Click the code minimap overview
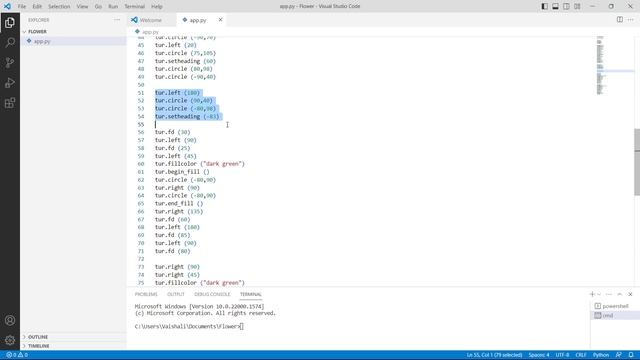 coord(600,65)
